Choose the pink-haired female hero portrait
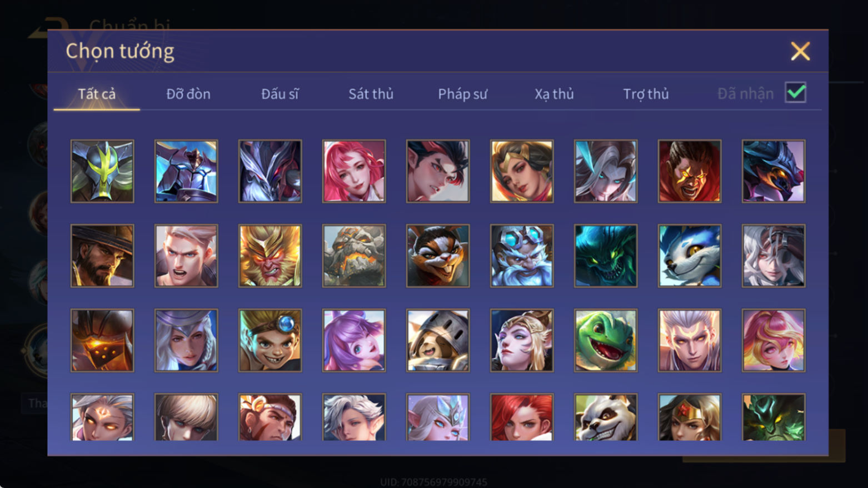This screenshot has width=868, height=488. point(354,171)
